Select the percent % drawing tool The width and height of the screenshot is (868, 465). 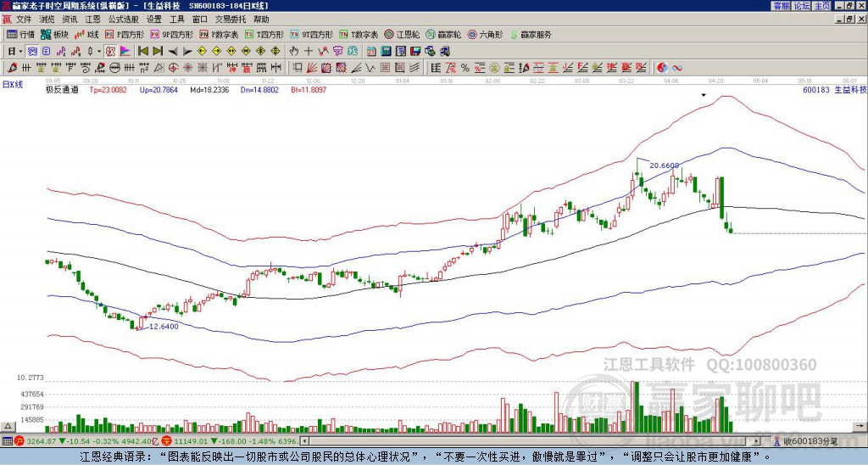pos(465,68)
